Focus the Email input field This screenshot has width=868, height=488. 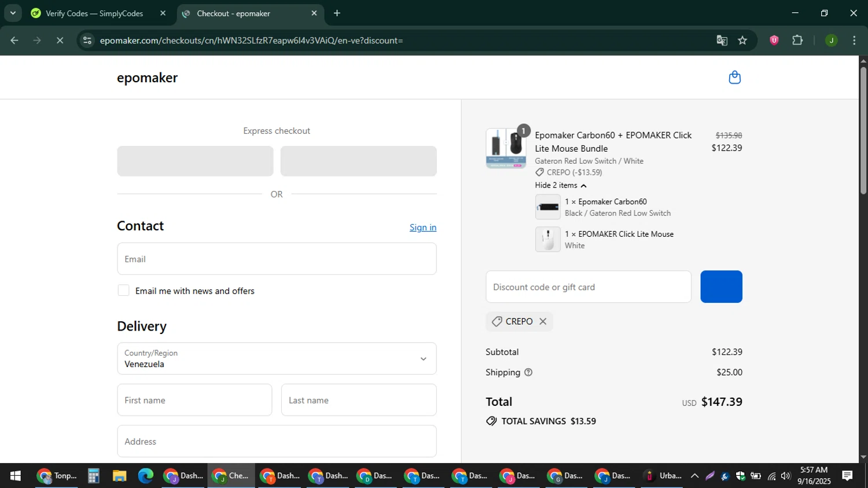[277, 259]
